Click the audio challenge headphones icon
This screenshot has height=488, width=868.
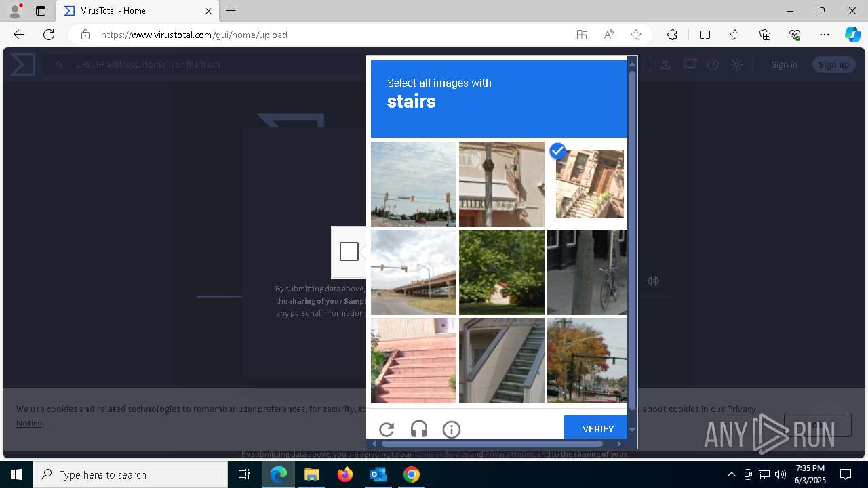(x=419, y=429)
